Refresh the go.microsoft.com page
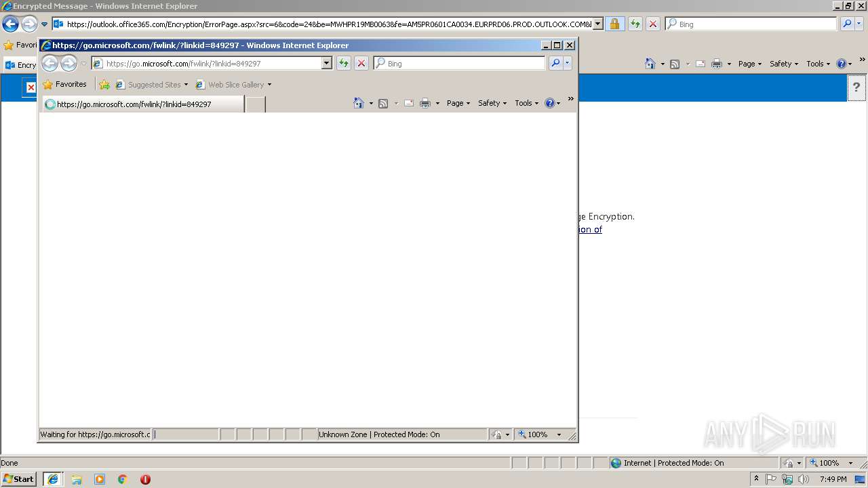Screen dimensions: 868x488 [x=344, y=63]
